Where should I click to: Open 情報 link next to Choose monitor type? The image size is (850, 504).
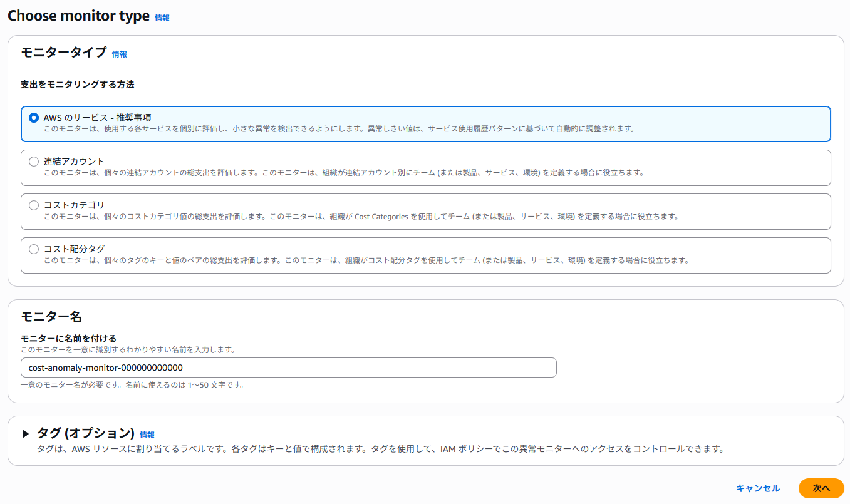[162, 18]
